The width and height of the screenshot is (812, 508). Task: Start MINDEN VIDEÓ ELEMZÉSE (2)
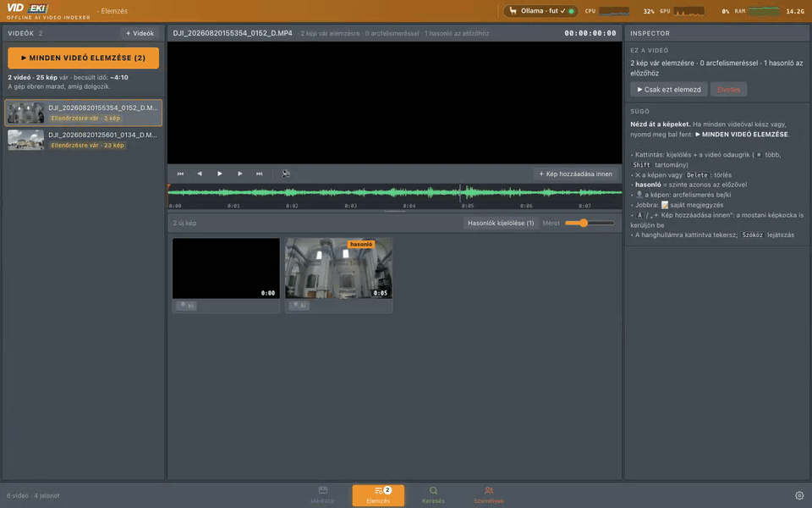(x=84, y=58)
